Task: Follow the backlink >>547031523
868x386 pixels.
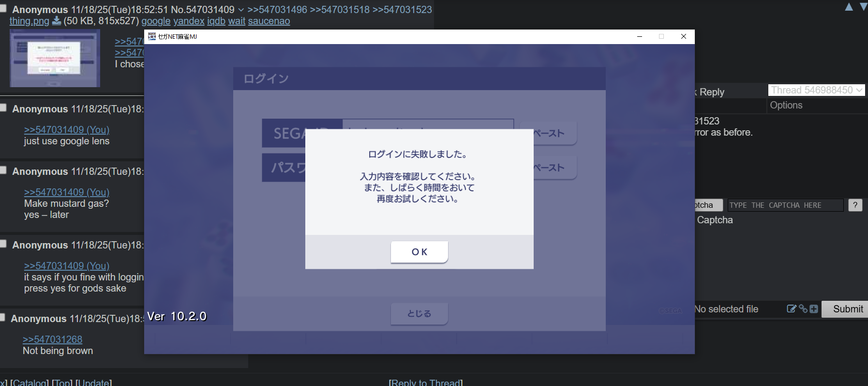Action: [402, 10]
